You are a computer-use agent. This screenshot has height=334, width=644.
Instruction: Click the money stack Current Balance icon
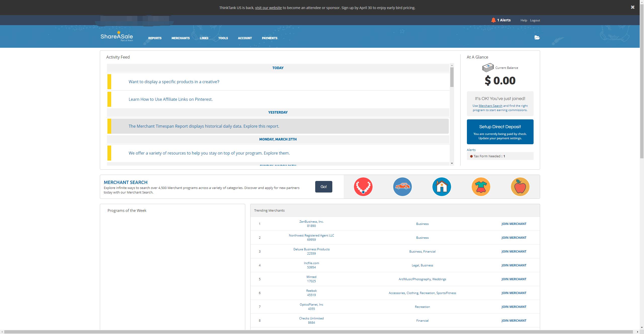(x=488, y=68)
